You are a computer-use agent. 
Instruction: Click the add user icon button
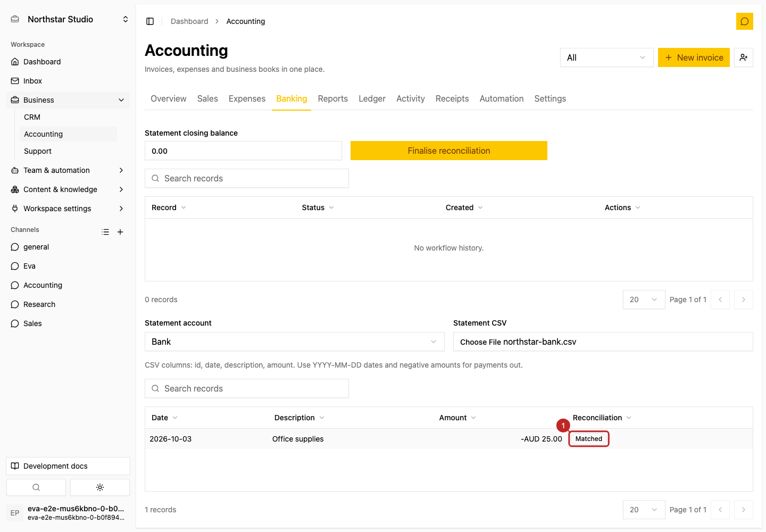(743, 57)
